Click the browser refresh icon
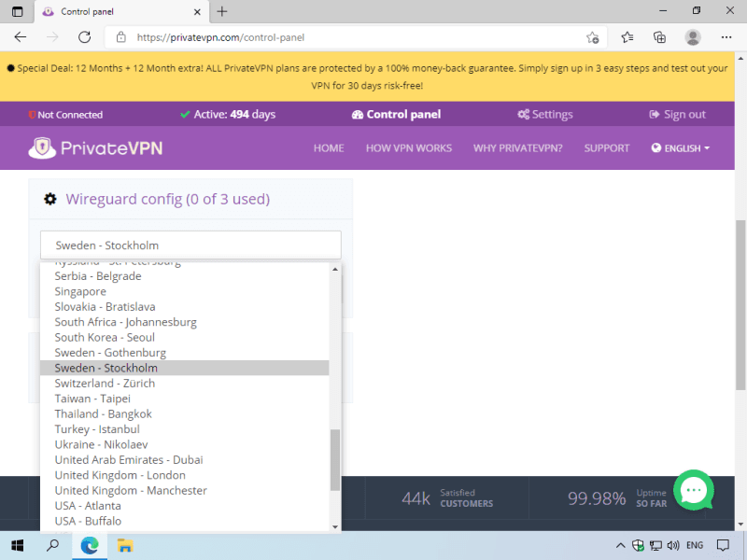Screen dimensions: 747x560 [x=84, y=37]
